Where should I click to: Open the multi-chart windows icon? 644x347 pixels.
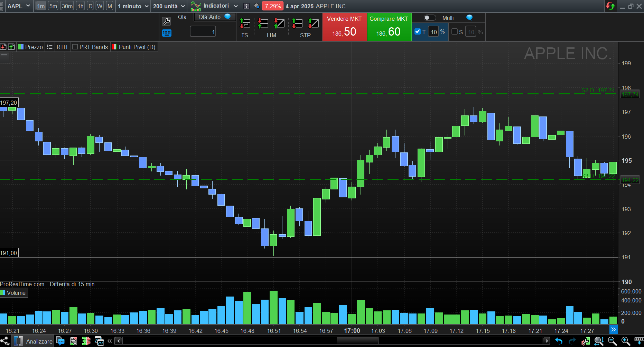99,341
